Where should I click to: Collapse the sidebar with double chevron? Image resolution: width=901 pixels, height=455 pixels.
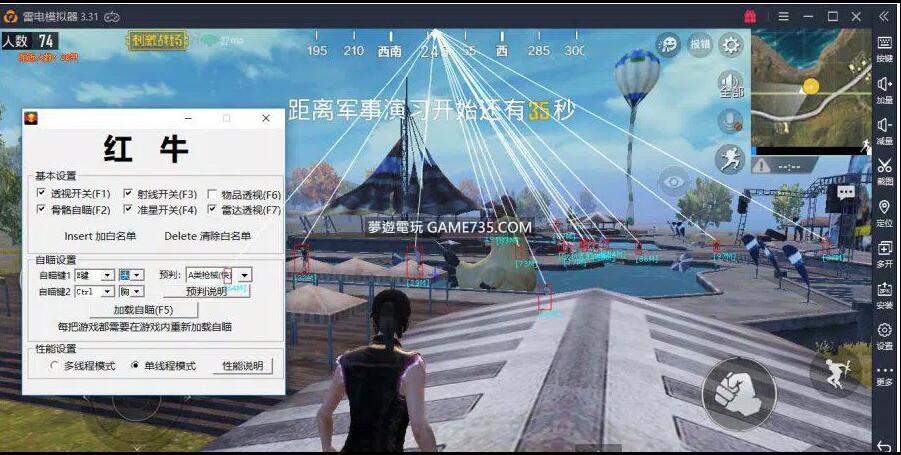click(x=884, y=16)
